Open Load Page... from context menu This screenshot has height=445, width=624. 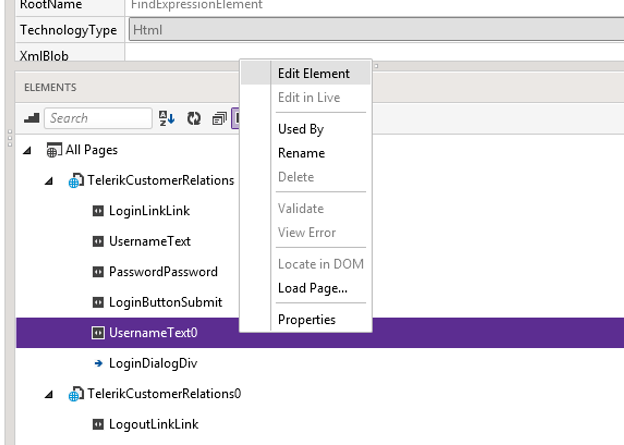click(312, 288)
